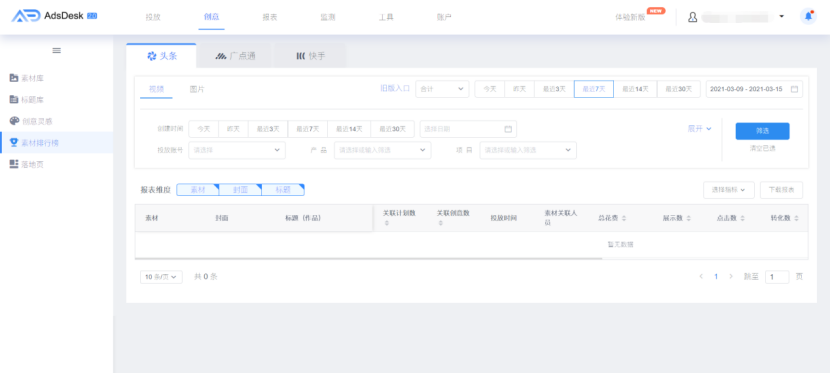Select 最近3天 in the 创建时间 row
Image resolution: width=830 pixels, height=373 pixels.
pyautogui.click(x=268, y=129)
